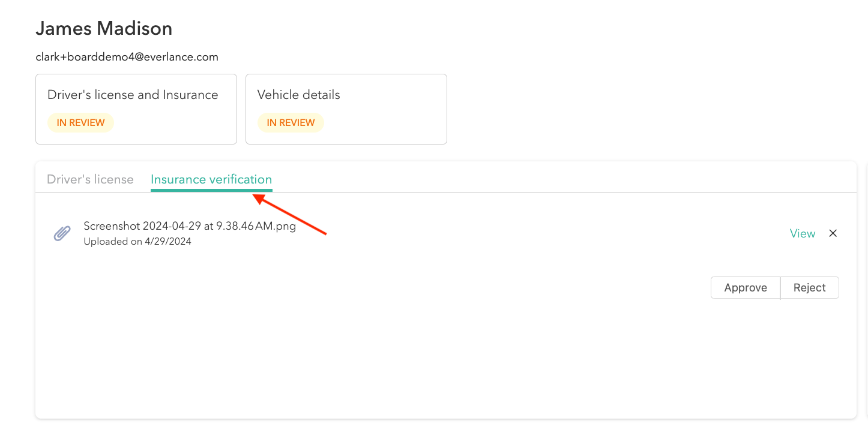Screen dimensions: 868x439
Task: Click the green underline beneath Insurance verification
Action: coord(211,190)
